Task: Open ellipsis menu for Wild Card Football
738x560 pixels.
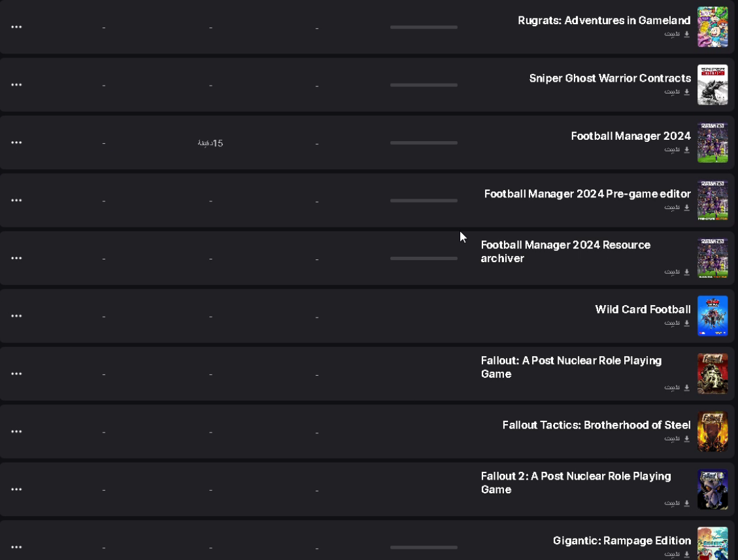Action: (x=16, y=316)
